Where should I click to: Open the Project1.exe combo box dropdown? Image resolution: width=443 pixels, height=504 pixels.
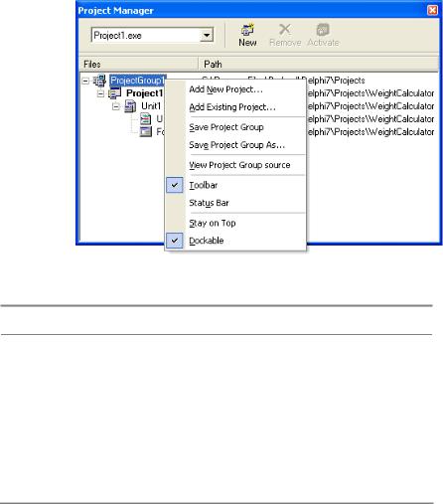[207, 35]
